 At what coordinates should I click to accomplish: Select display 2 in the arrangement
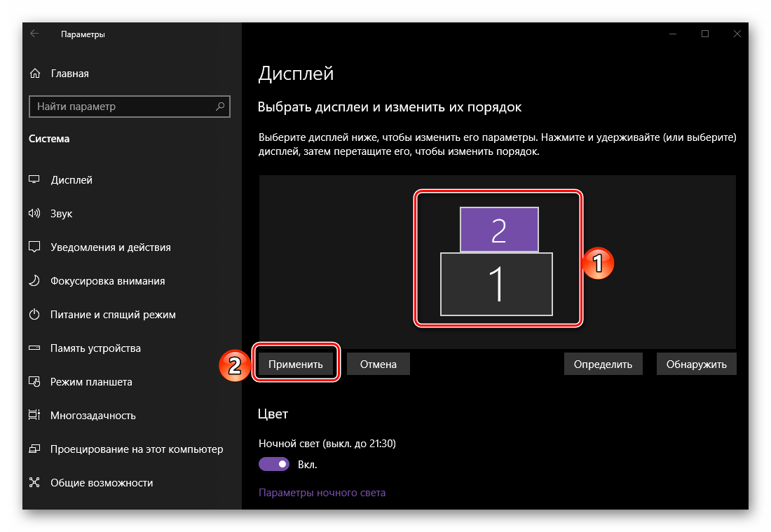(498, 229)
